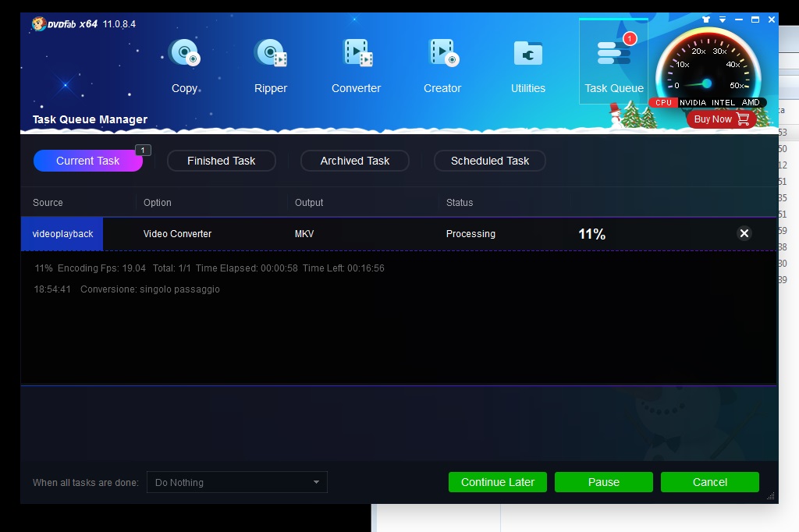Click the Buy Now cart button
799x532 pixels.
click(721, 119)
